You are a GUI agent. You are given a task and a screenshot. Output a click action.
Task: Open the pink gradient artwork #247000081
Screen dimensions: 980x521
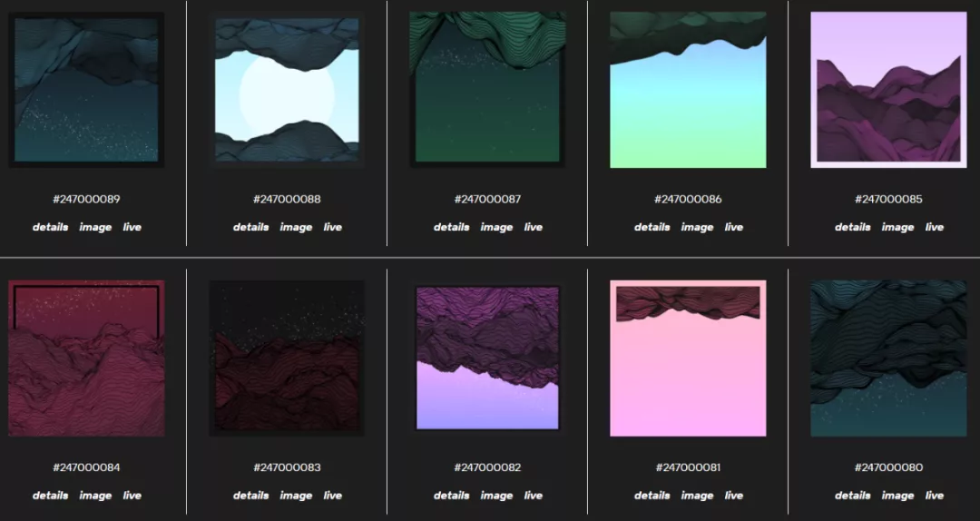[688, 359]
